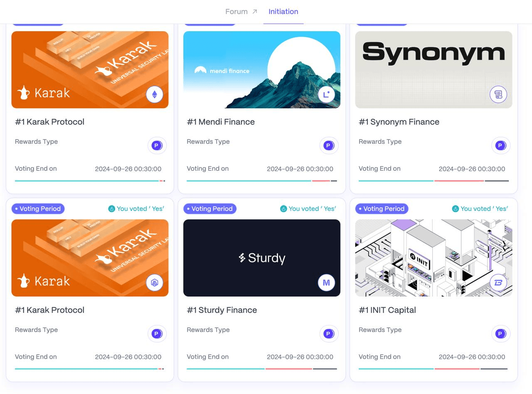
Task: Open the Forum external link
Action: point(241,12)
